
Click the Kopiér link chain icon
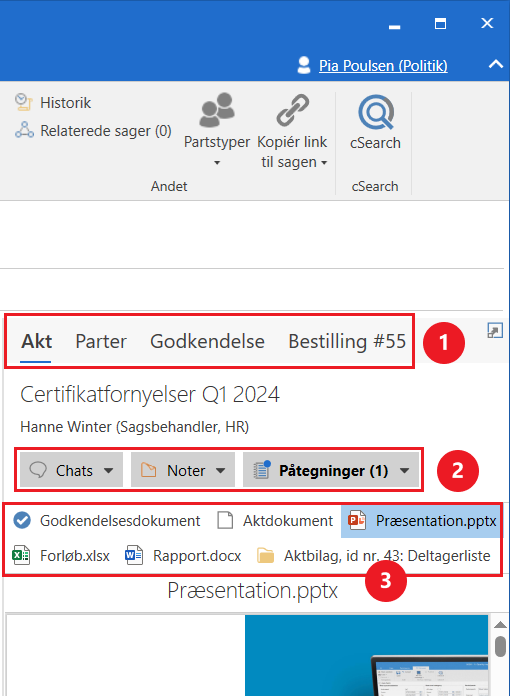(x=293, y=110)
